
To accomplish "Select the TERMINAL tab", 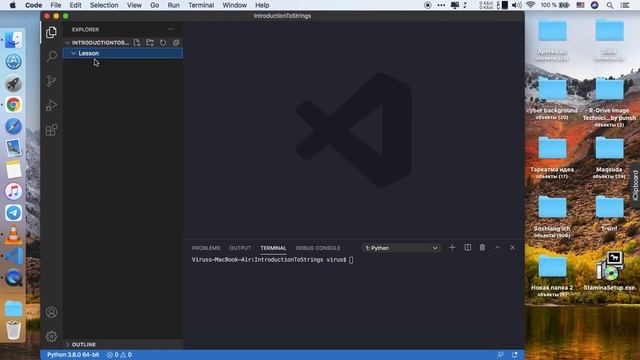I will coord(273,248).
